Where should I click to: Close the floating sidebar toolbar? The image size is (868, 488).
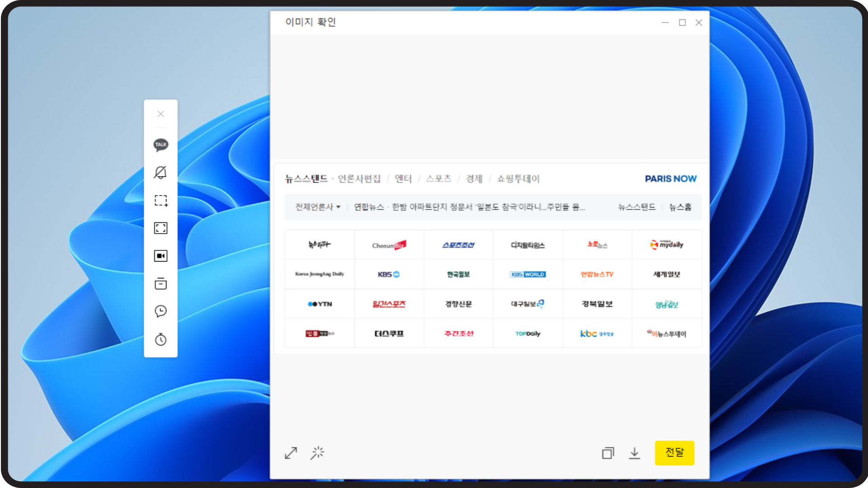[160, 114]
